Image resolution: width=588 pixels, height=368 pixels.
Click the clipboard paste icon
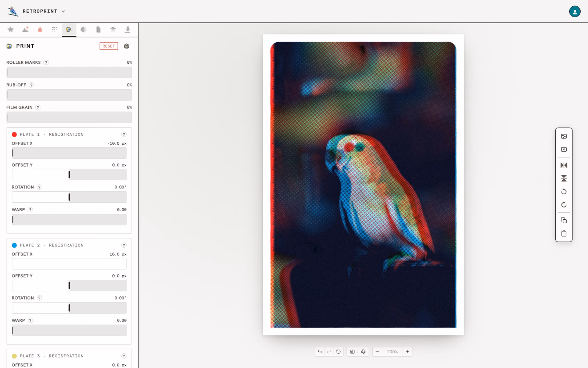pos(564,234)
